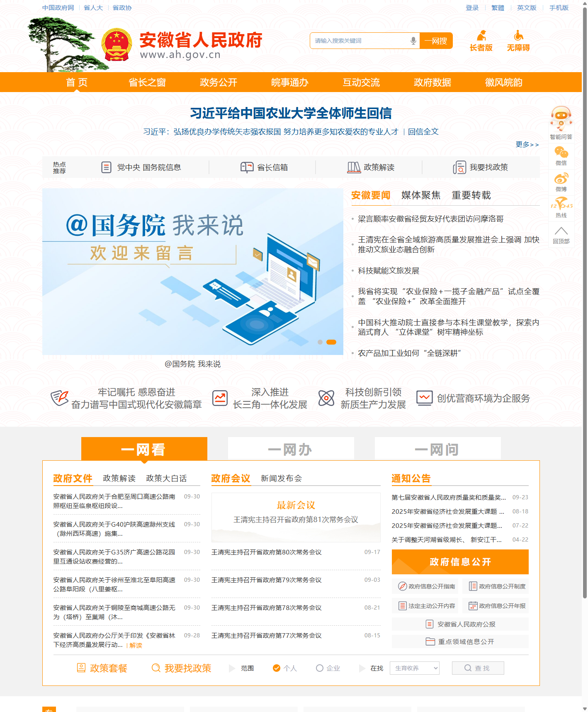Click the 微博 Weibo sidebar icon
588x712 pixels.
point(561,179)
